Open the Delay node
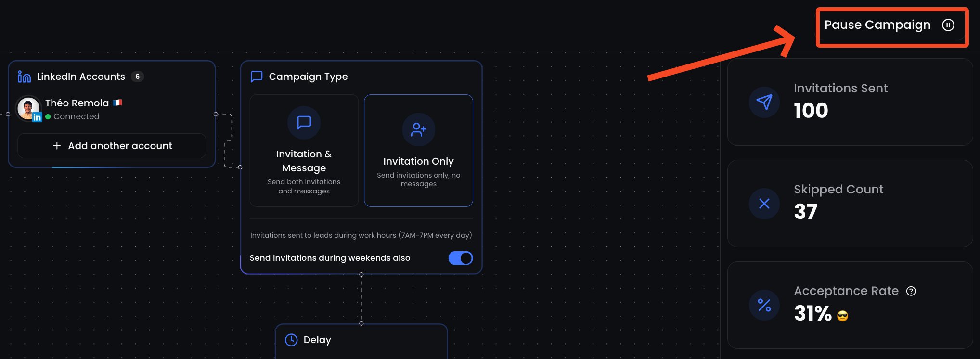 click(361, 341)
